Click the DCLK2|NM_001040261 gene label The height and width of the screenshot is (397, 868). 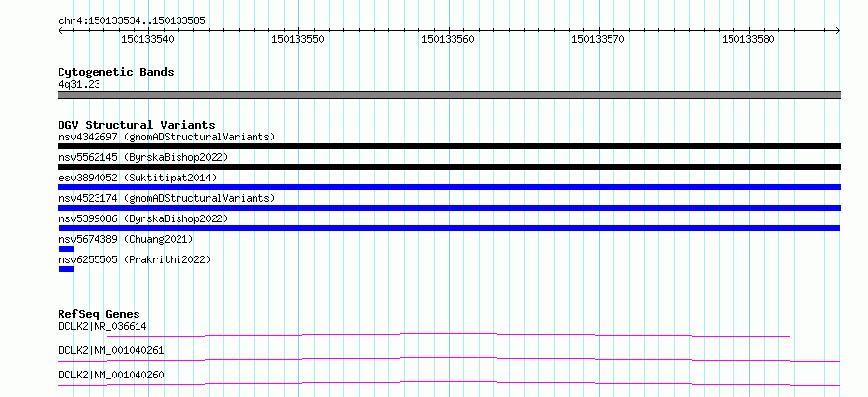point(111,350)
